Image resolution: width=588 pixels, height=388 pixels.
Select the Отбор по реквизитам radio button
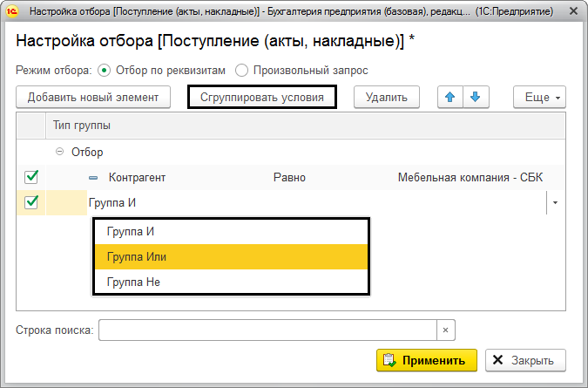[x=105, y=70]
